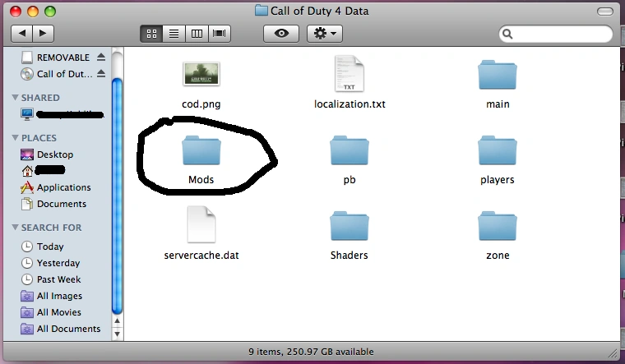
Task: Open Applications in the sidebar
Action: click(56, 187)
